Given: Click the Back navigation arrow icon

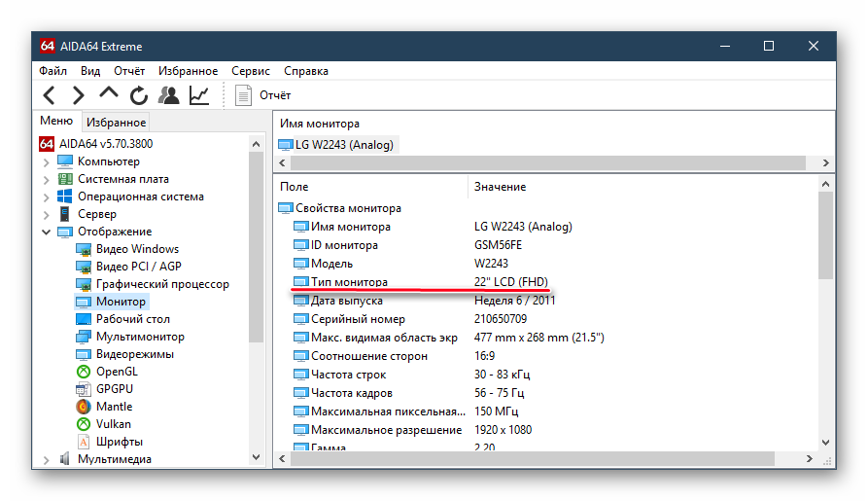Looking at the screenshot, I should click(51, 95).
